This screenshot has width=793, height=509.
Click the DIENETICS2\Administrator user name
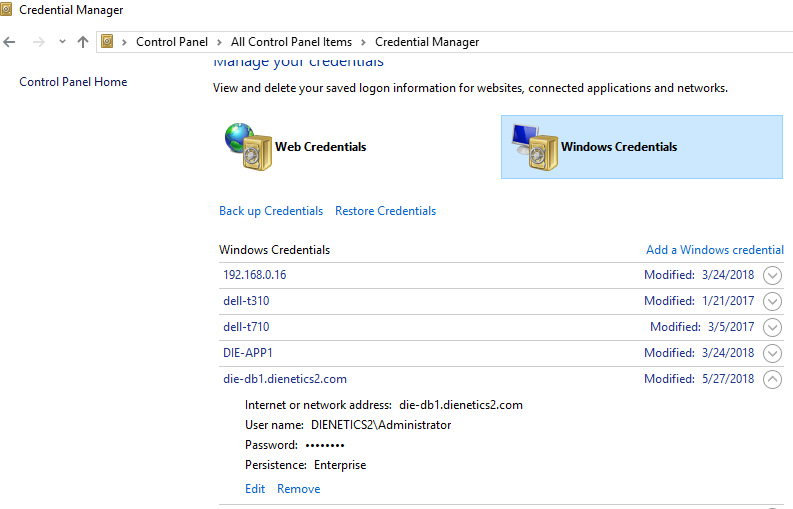click(x=381, y=425)
